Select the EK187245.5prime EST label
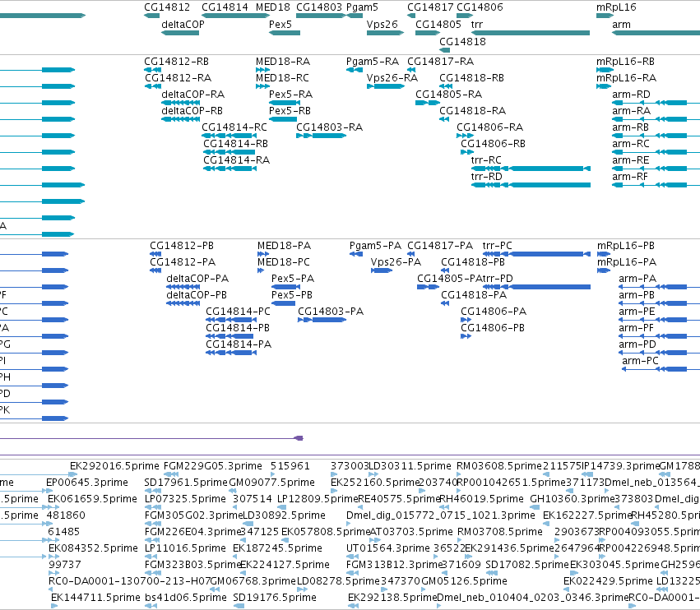The image size is (700, 610). pyautogui.click(x=277, y=548)
